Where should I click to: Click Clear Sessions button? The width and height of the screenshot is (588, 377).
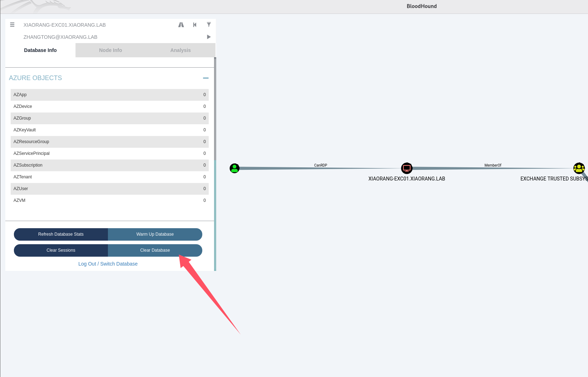[x=61, y=250]
